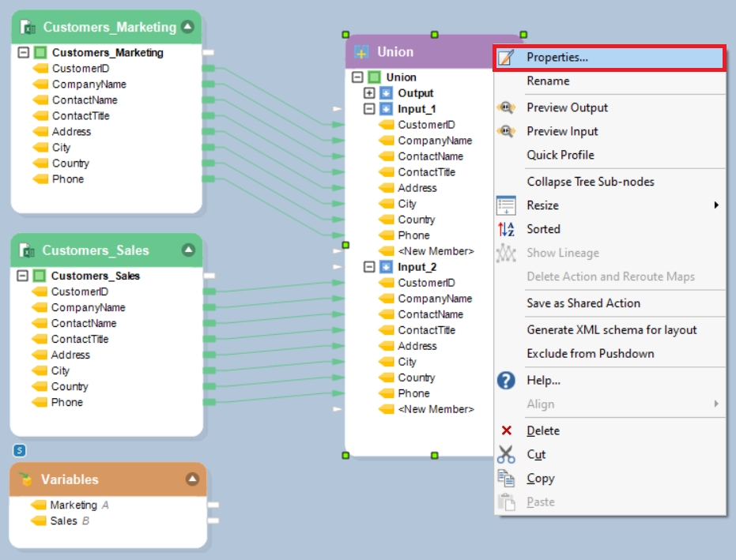The height and width of the screenshot is (560, 736).
Task: Expand the Output node in Union
Action: 369,93
